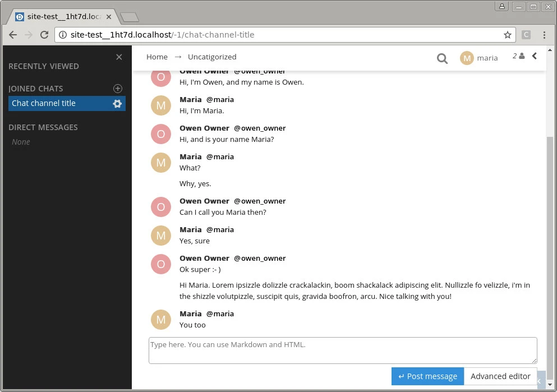Click RECENTLY VIEWED sidebar heading
The width and height of the screenshot is (557, 392).
coord(44,66)
